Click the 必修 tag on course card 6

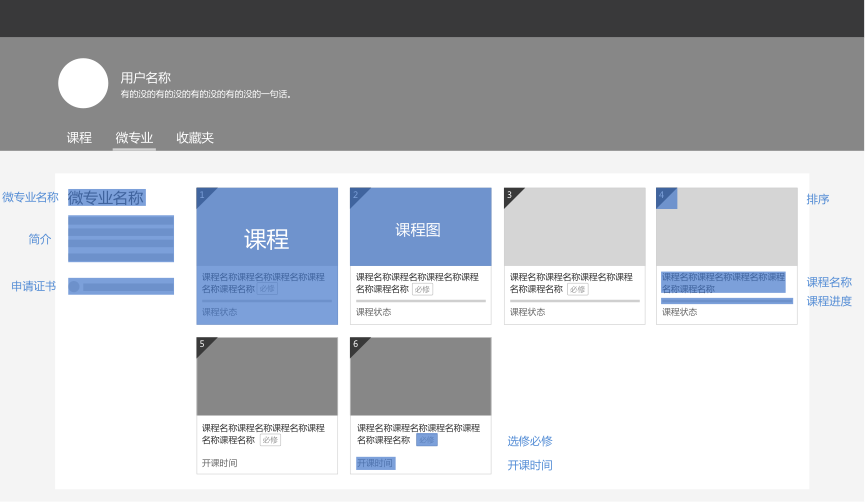pyautogui.click(x=426, y=440)
